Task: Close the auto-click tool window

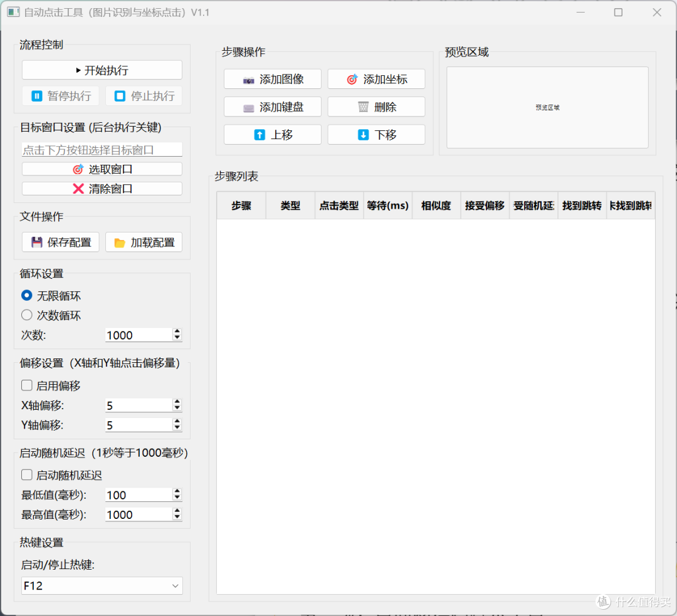Action: [657, 12]
